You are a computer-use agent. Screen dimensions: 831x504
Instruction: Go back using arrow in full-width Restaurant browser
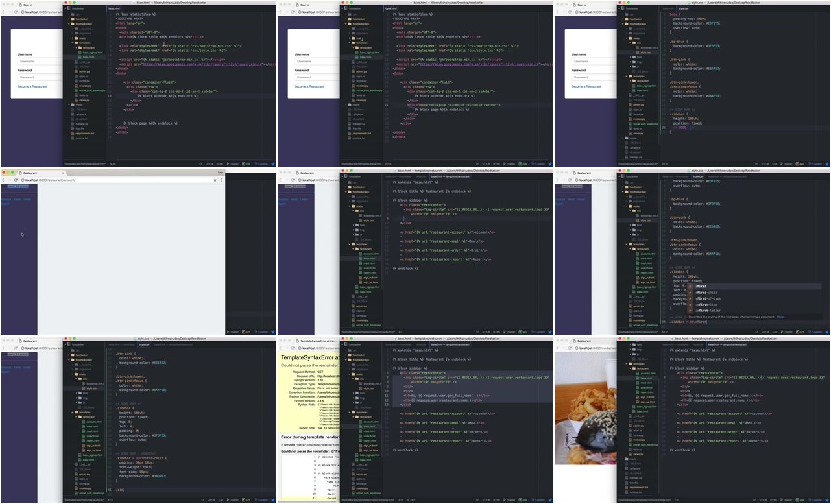(x=3, y=180)
